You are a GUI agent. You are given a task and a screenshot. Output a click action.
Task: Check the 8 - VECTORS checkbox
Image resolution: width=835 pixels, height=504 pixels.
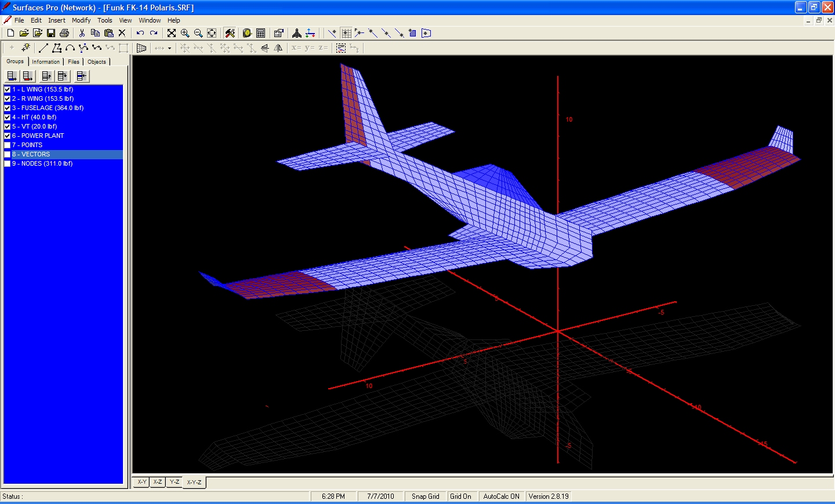[x=8, y=154]
